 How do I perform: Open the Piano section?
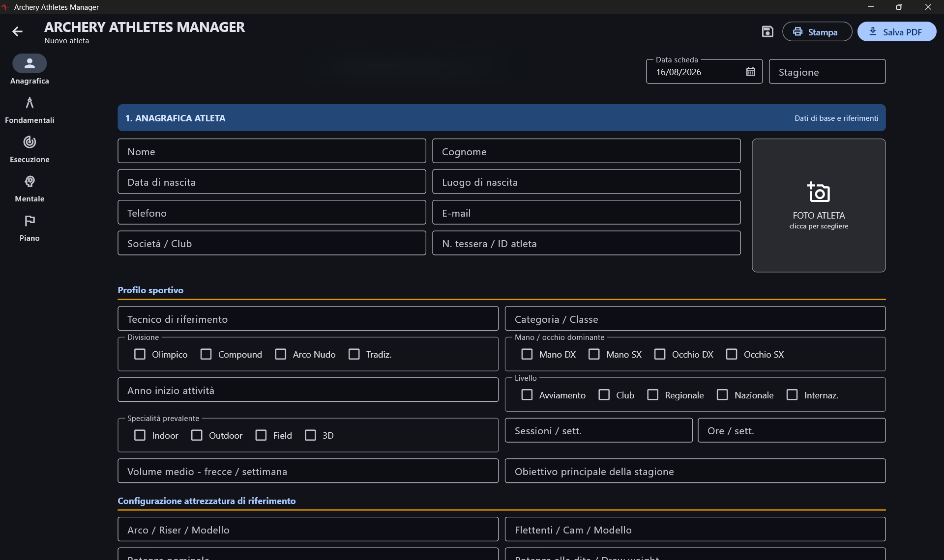29,228
